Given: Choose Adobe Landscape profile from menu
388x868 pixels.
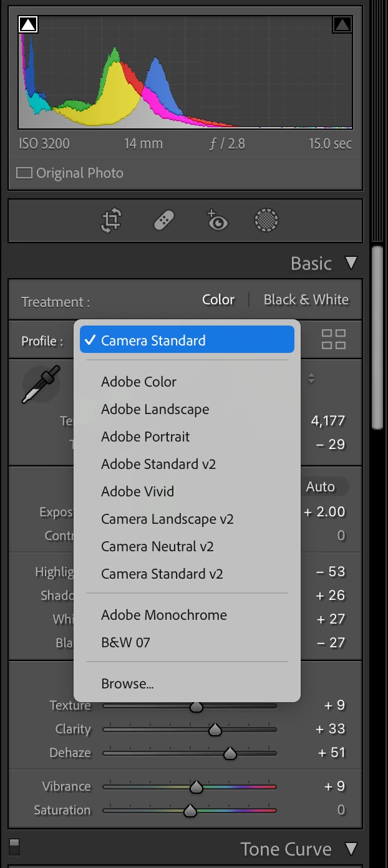Looking at the screenshot, I should coord(155,409).
